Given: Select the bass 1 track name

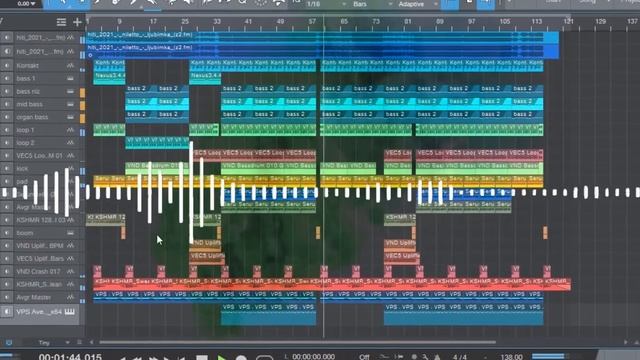Looking at the screenshot, I should point(26,78).
